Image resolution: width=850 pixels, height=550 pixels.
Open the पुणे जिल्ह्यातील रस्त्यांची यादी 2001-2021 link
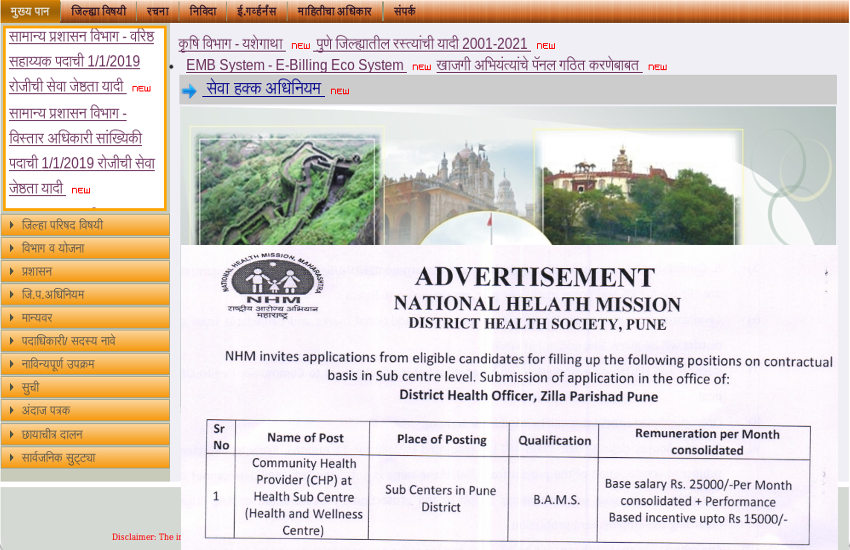tap(421, 44)
